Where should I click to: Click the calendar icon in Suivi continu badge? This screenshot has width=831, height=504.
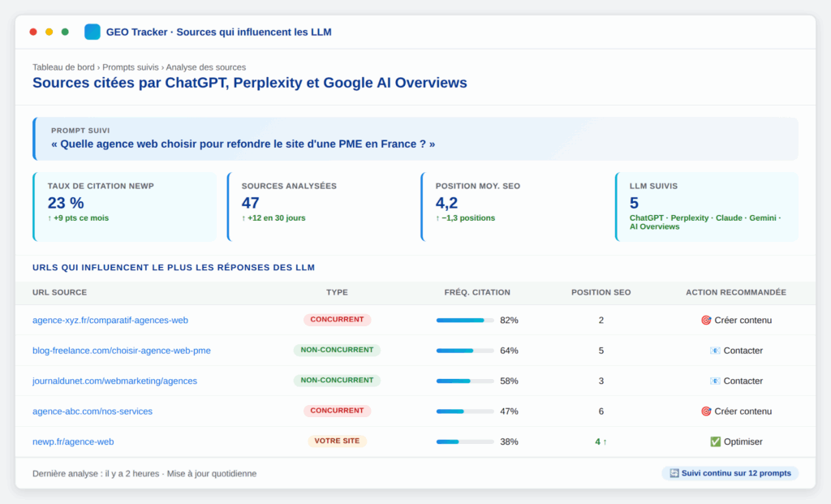673,473
